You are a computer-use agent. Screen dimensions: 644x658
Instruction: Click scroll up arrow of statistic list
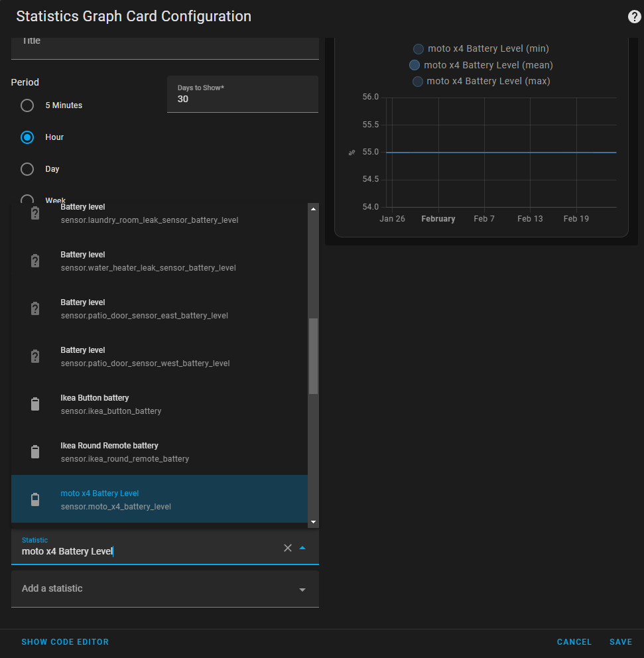(x=313, y=209)
